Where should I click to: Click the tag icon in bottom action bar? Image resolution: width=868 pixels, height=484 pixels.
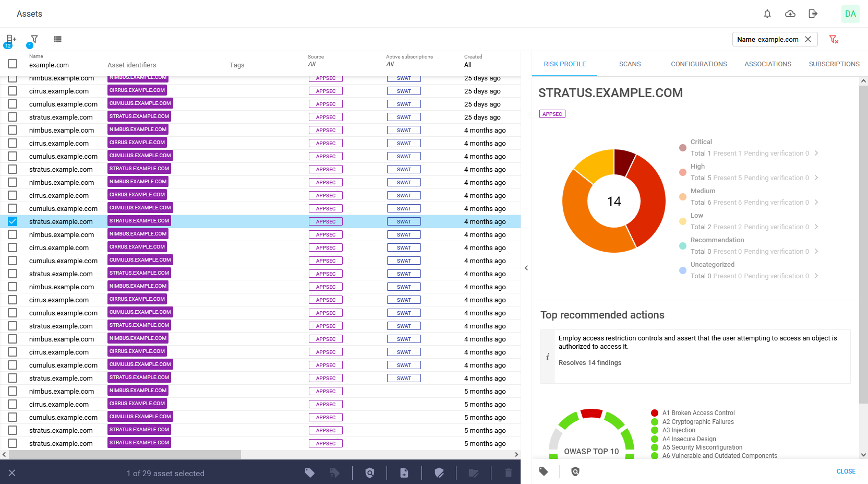pos(310,473)
